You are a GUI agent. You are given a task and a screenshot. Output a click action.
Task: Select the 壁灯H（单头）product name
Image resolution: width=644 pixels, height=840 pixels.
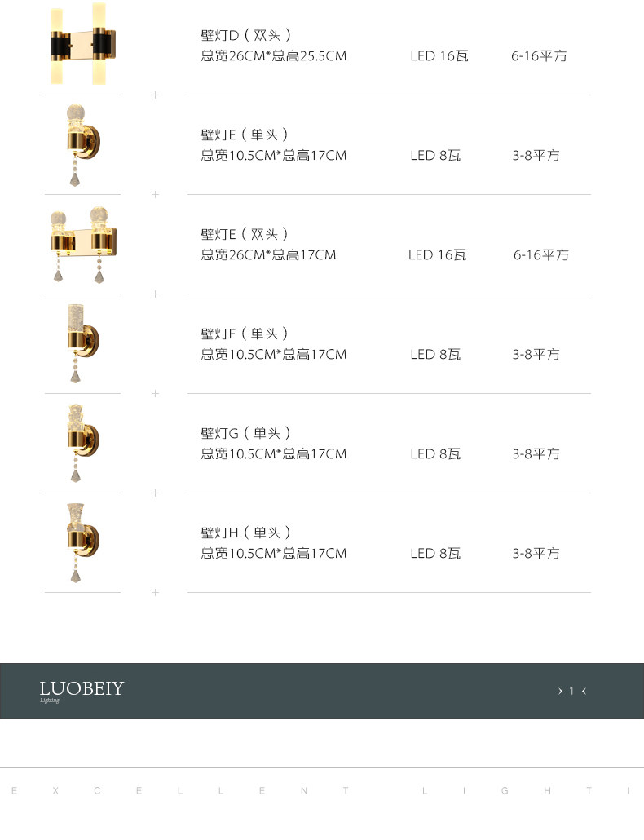click(x=246, y=533)
